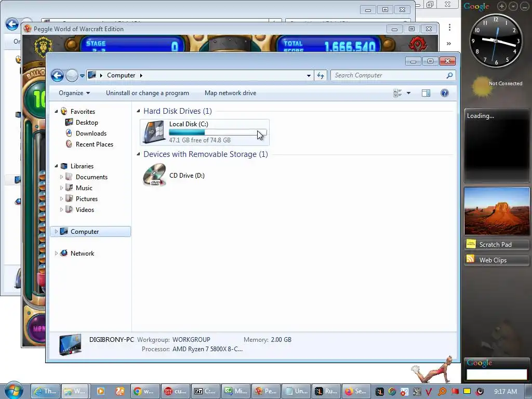Click the desert photo gadget thumbnail

[496, 211]
